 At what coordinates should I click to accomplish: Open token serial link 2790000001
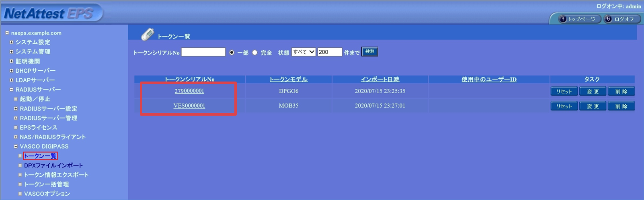(189, 91)
